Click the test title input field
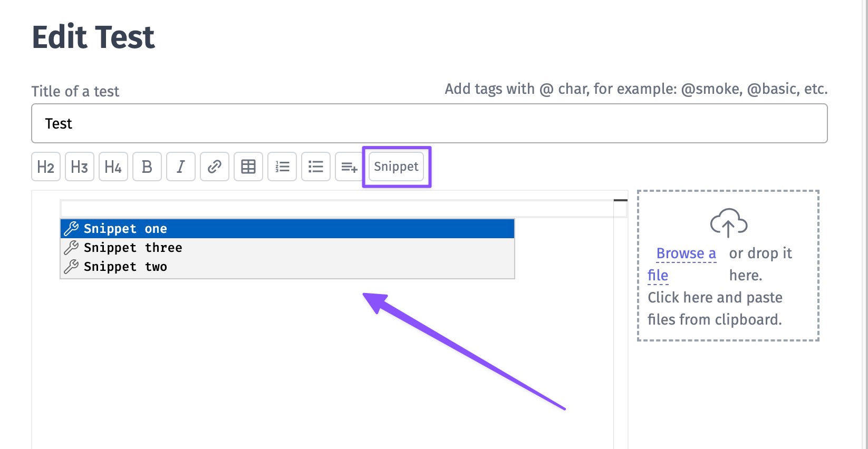Image resolution: width=868 pixels, height=449 pixels. 429,123
